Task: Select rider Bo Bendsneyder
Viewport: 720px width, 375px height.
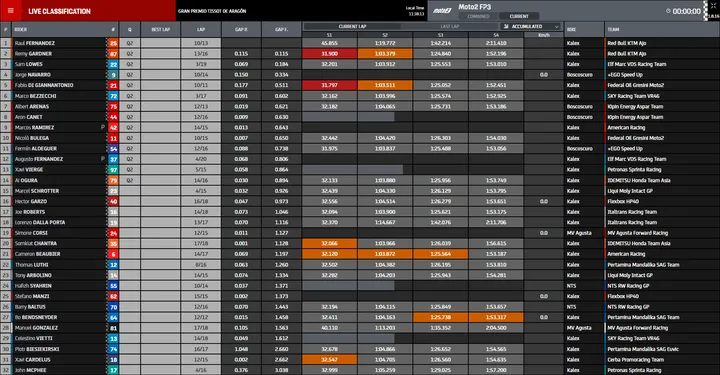Action: (x=36, y=318)
